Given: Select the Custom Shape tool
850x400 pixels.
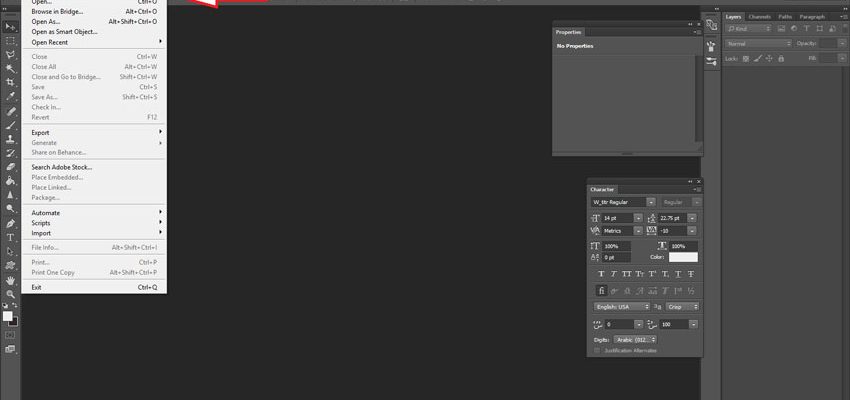Looking at the screenshot, I should point(10,266).
